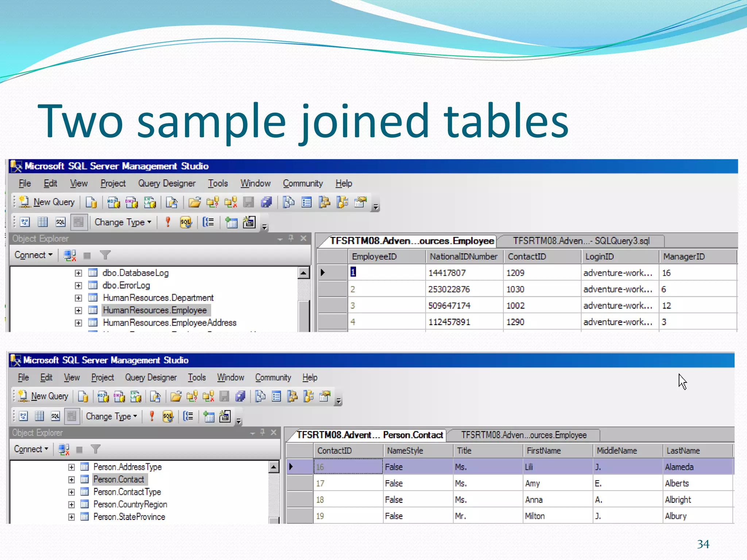
Task: Click the Save All icon in the upper toolbar
Action: pyautogui.click(x=267, y=202)
